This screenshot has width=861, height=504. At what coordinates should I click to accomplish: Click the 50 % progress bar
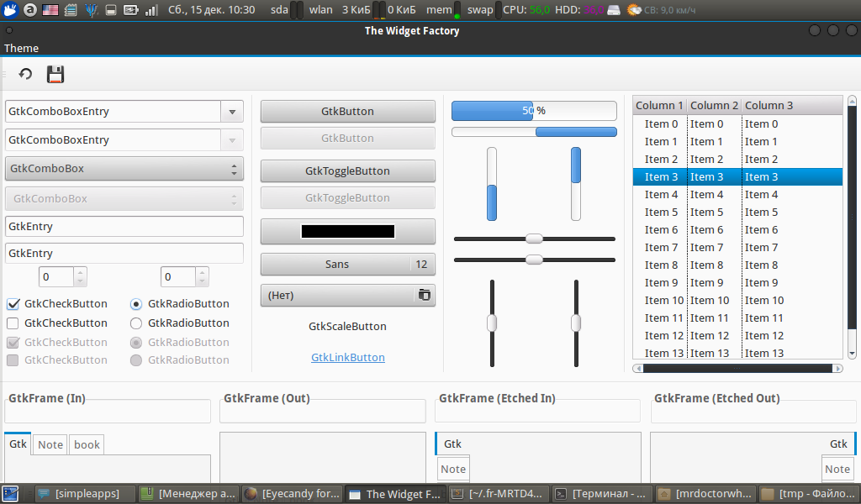pos(534,111)
